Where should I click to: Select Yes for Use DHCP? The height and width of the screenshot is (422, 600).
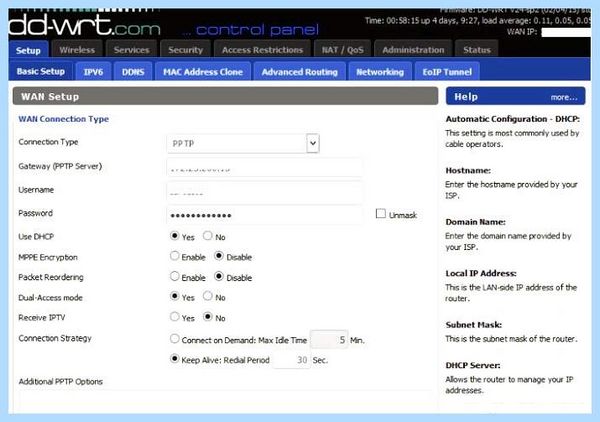click(174, 236)
